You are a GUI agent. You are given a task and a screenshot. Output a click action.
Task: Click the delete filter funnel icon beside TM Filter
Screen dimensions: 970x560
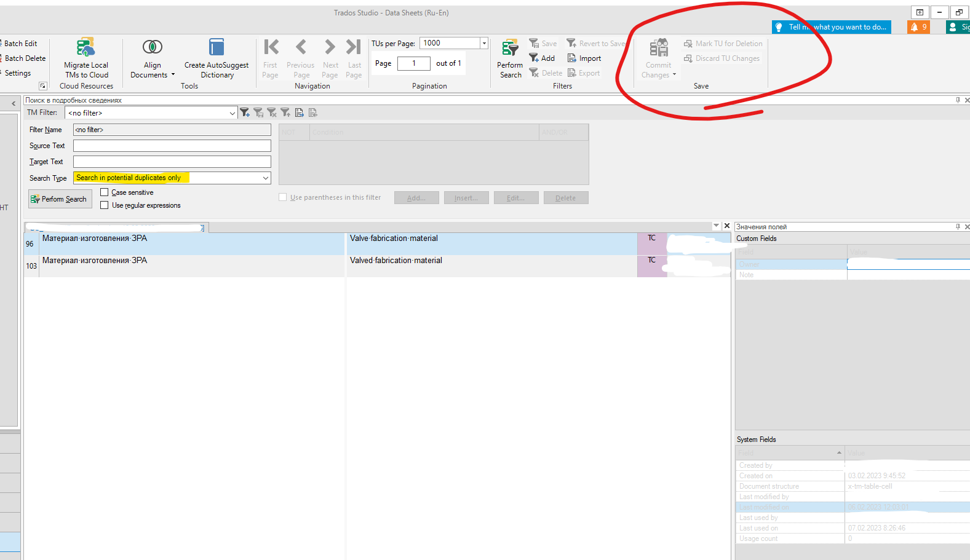tap(272, 112)
